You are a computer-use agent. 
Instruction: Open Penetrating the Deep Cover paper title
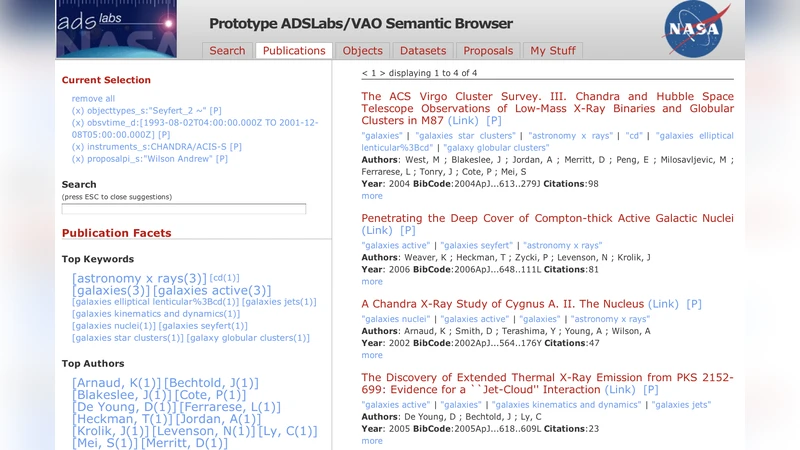(547, 218)
